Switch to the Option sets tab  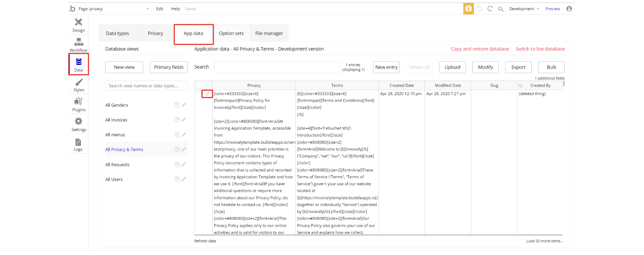click(x=231, y=33)
